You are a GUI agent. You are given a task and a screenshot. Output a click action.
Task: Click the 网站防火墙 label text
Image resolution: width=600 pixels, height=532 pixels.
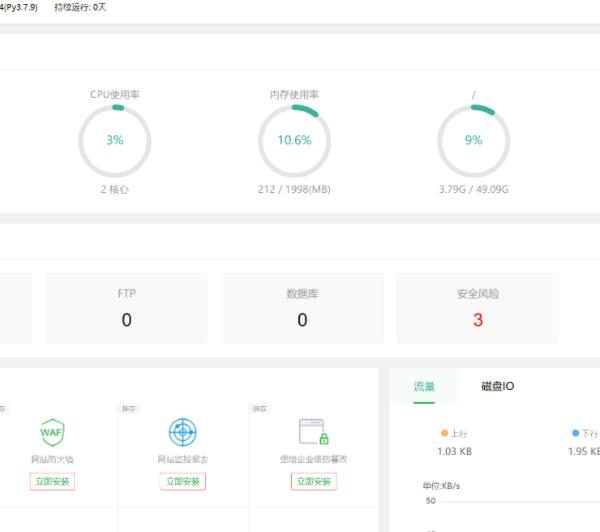(52, 459)
